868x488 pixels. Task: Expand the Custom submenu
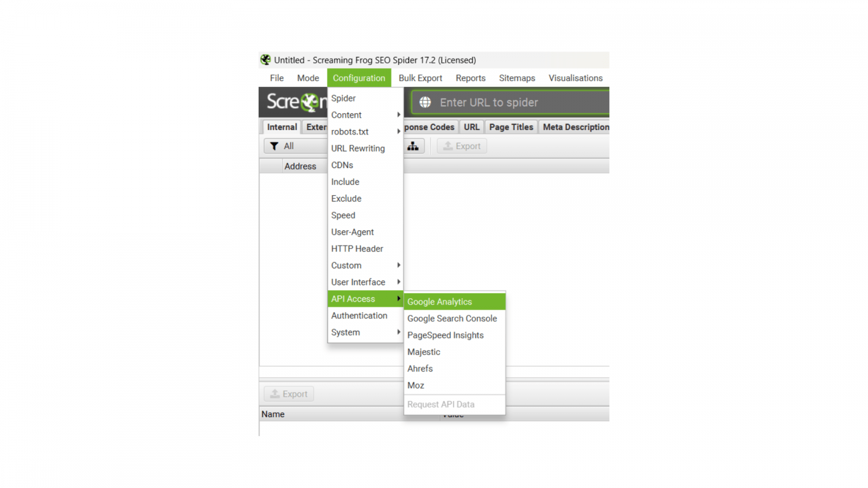[x=365, y=266]
